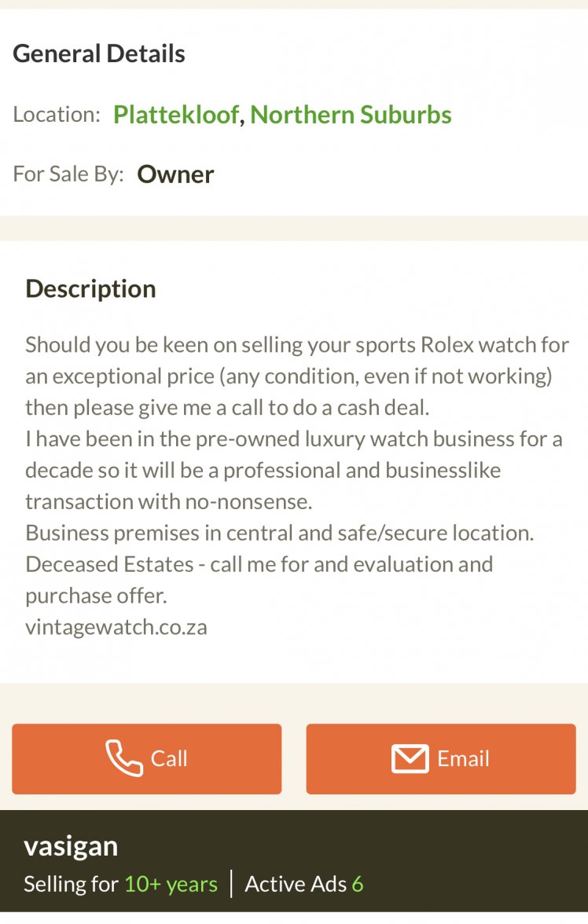
Task: Click the General Details heading
Action: coord(99,53)
